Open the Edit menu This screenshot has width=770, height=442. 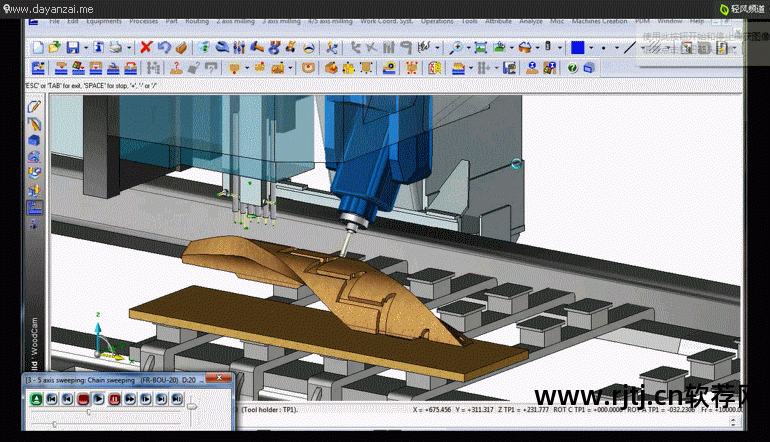[73, 21]
